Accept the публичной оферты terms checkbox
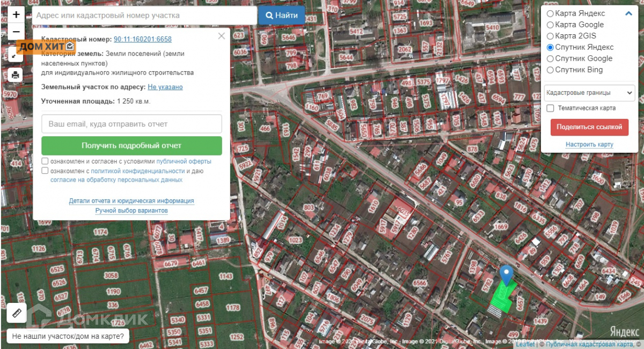644x349 pixels. coord(45,161)
